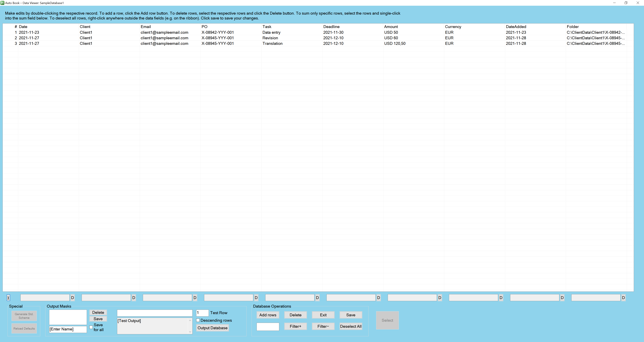
Task: Click the Output Database button
Action: pos(212,328)
